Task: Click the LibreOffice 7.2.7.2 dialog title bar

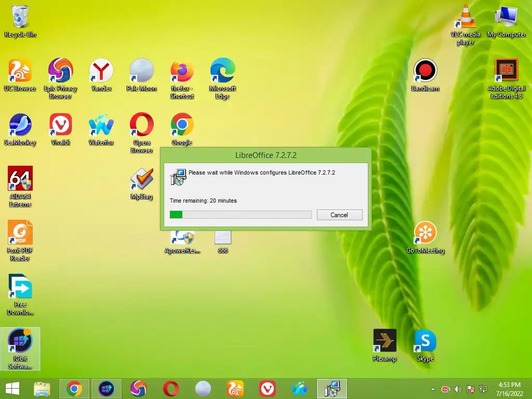Action: point(265,155)
